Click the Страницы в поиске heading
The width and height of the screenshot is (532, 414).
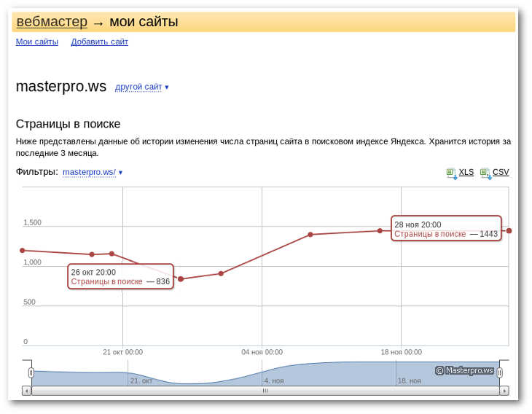point(69,124)
